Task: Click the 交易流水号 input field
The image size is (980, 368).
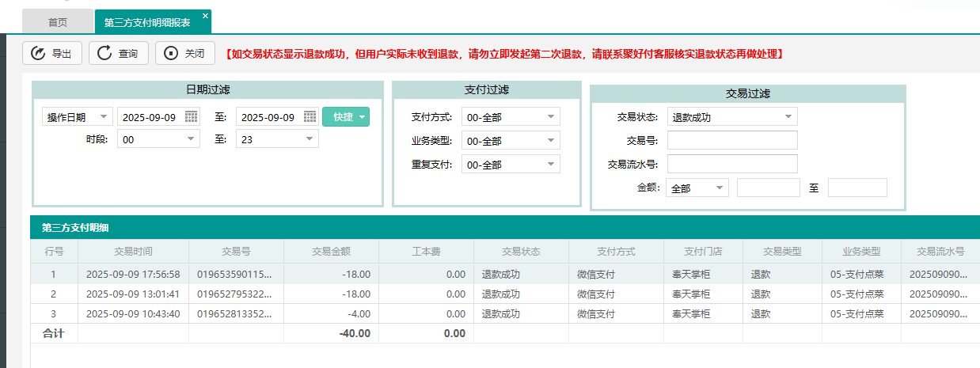Action: click(x=732, y=164)
